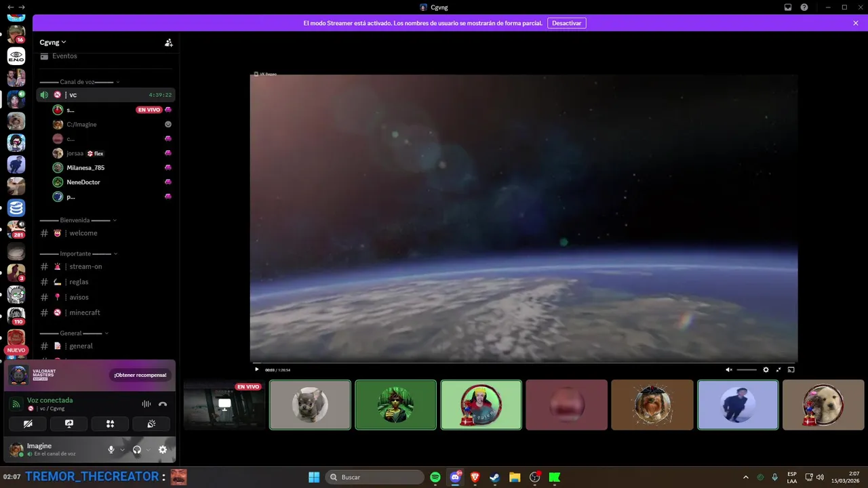
Task: Click video icon beside Milanesa_785
Action: tap(168, 167)
